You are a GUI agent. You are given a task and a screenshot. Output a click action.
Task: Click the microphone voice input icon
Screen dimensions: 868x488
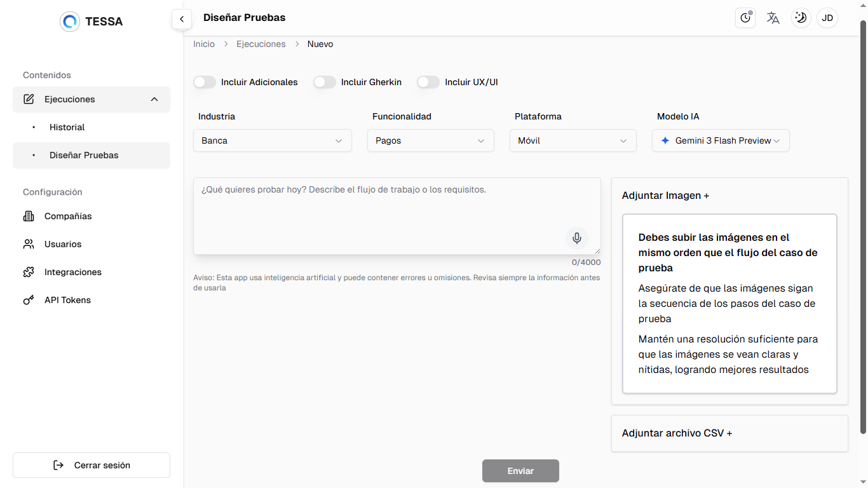(x=577, y=238)
